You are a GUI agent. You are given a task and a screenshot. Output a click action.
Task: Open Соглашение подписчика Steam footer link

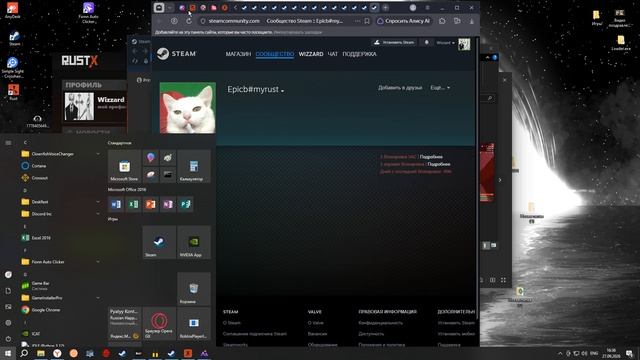click(255, 334)
